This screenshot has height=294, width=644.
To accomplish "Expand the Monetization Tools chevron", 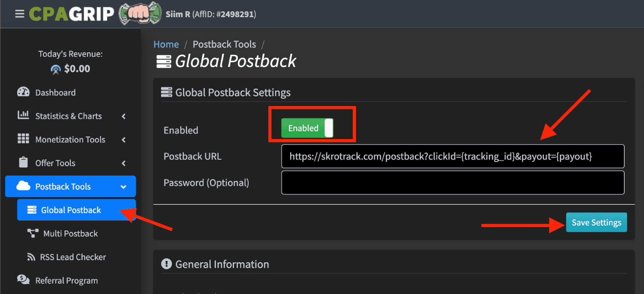I will click(x=124, y=139).
